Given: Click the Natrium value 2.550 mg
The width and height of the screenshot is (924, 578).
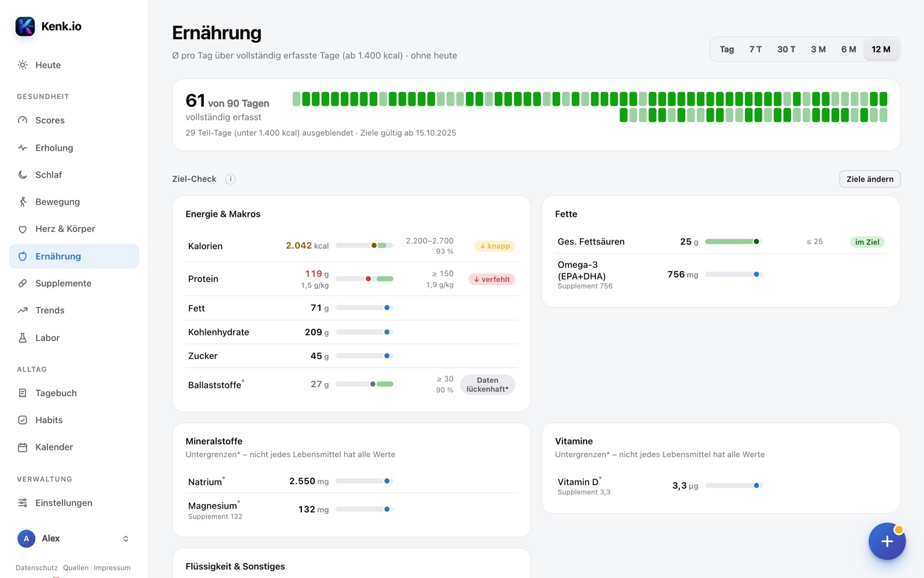Looking at the screenshot, I should coord(309,481).
